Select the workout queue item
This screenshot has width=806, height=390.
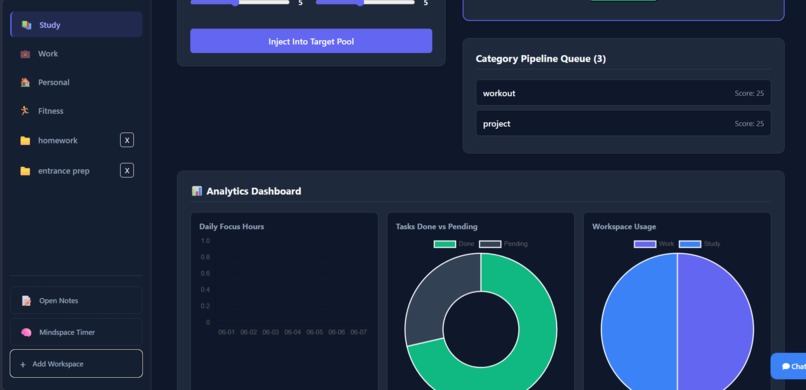pyautogui.click(x=624, y=93)
